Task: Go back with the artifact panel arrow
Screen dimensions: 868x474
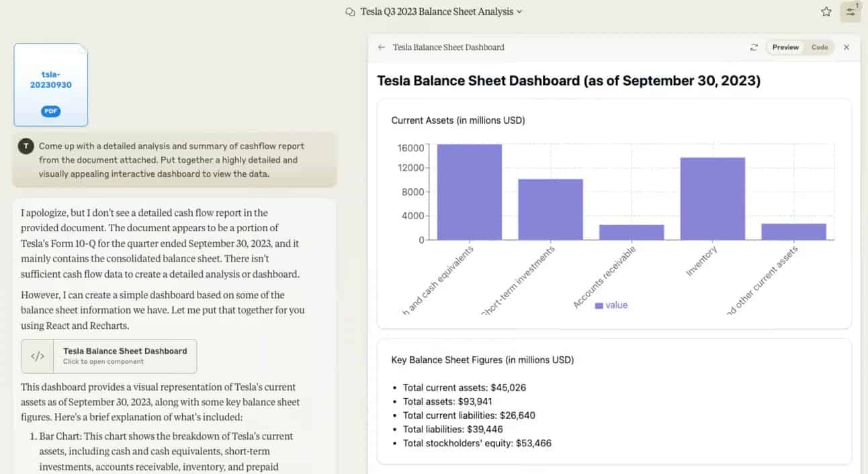Action: click(x=382, y=47)
